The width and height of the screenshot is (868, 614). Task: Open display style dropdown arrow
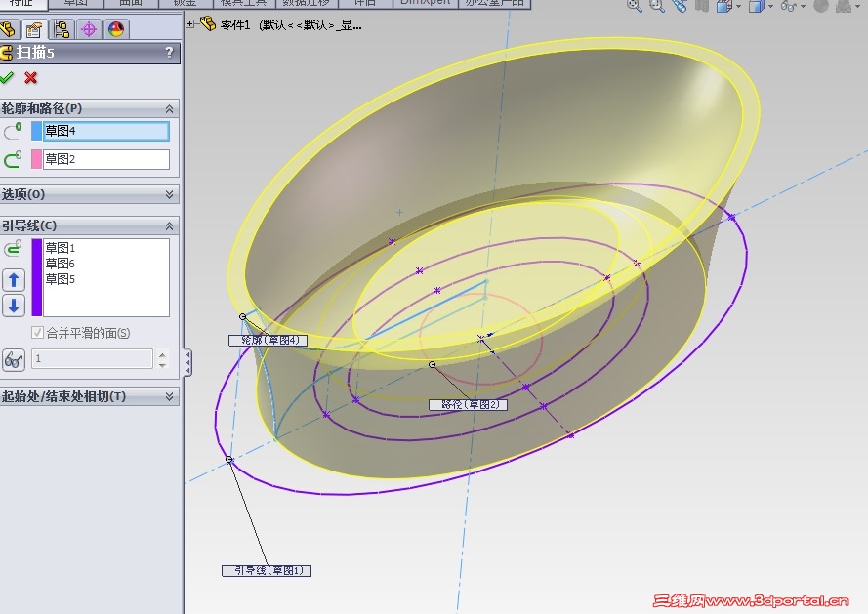770,7
